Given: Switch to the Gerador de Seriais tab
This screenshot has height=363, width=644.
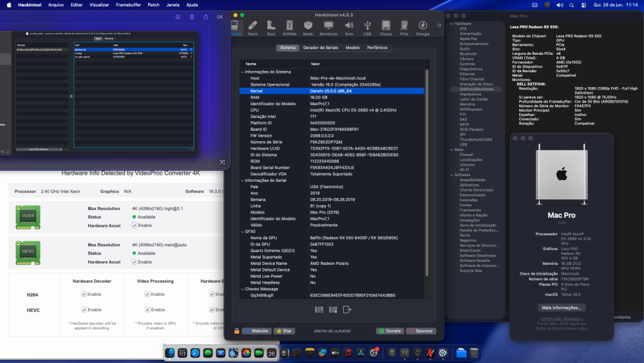Looking at the screenshot, I should tap(320, 48).
